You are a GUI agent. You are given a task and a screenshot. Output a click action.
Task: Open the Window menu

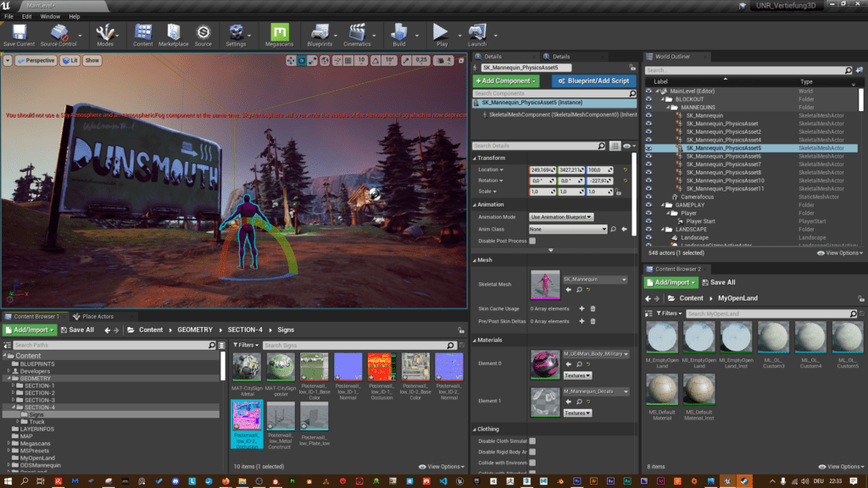coord(50,17)
